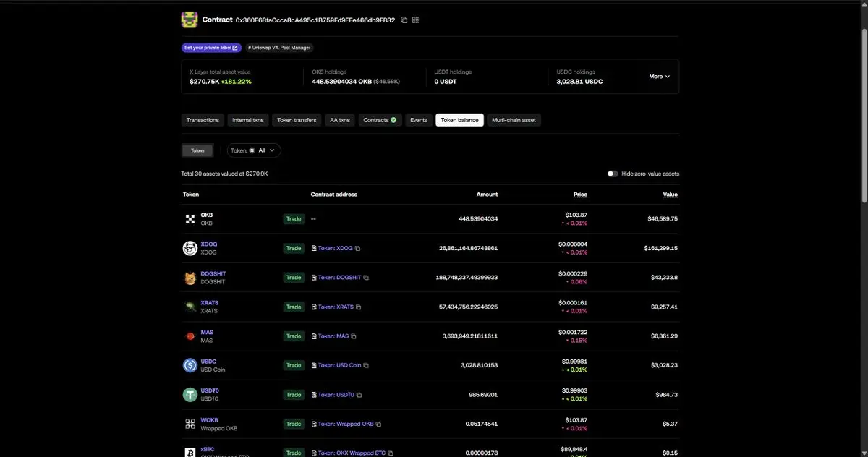Viewport: 868px width, 457px height.
Task: Open the Uniswap V4 Pool Manager tag
Action: [279, 48]
